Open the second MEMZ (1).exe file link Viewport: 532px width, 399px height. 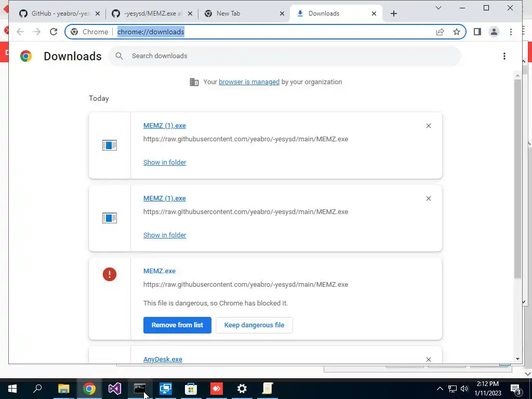click(165, 198)
